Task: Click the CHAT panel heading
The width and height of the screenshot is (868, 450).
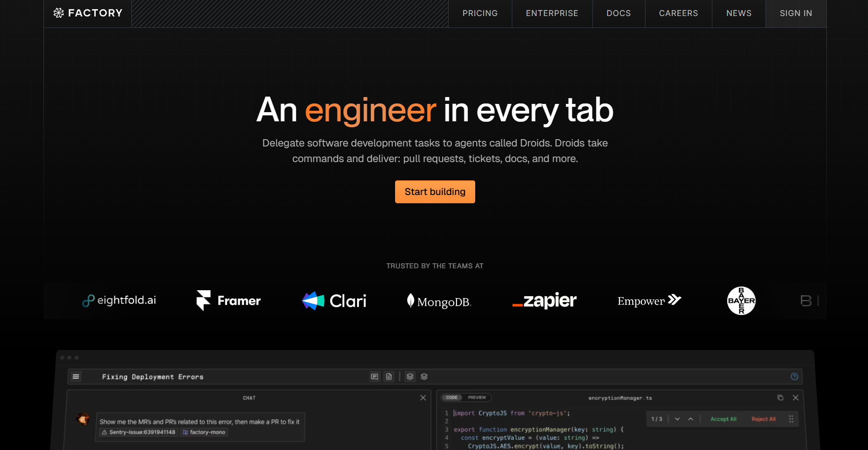Action: point(249,398)
